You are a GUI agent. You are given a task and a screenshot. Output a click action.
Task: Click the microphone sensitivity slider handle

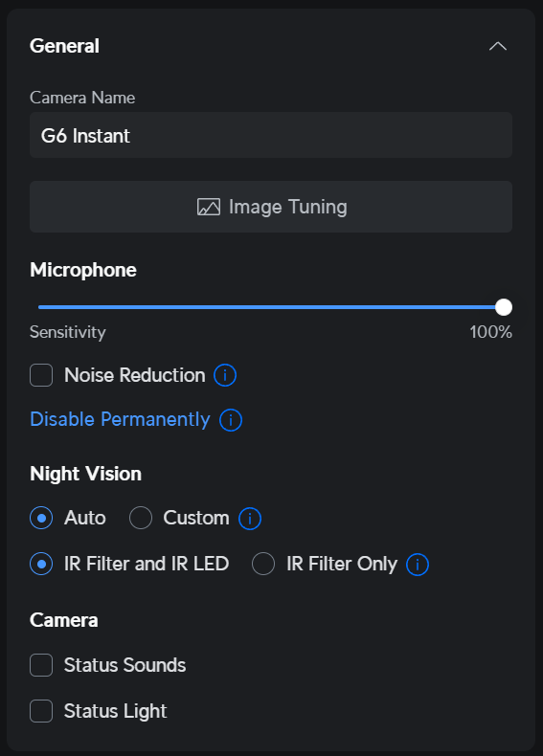click(x=504, y=307)
